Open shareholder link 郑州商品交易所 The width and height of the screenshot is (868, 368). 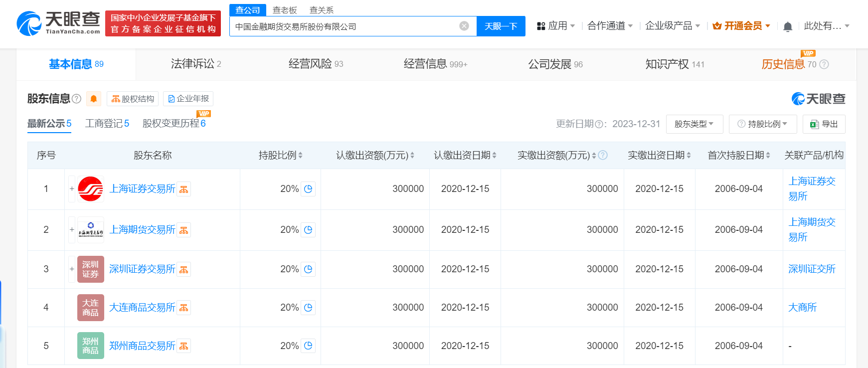coord(142,346)
